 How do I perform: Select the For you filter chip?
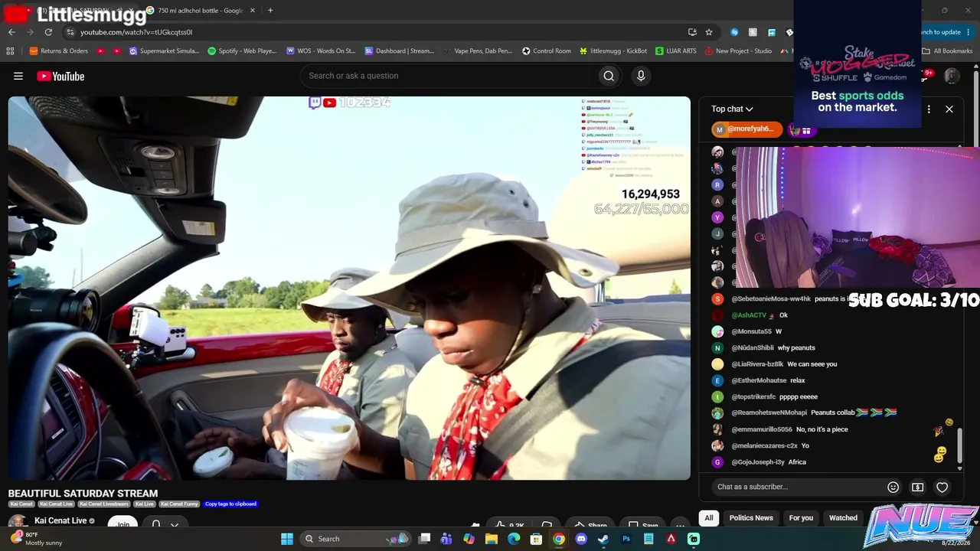click(801, 518)
